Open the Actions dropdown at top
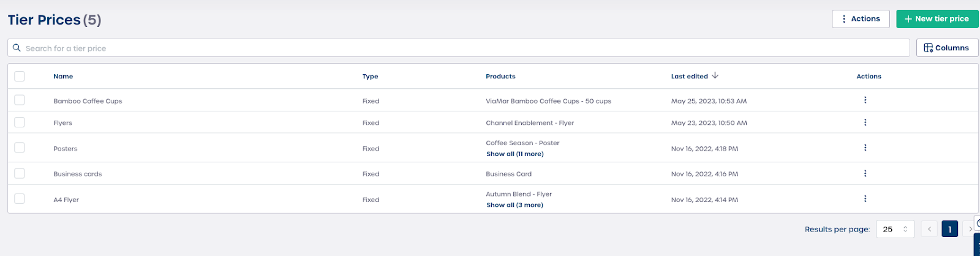Image resolution: width=980 pixels, height=256 pixels. pos(861,19)
